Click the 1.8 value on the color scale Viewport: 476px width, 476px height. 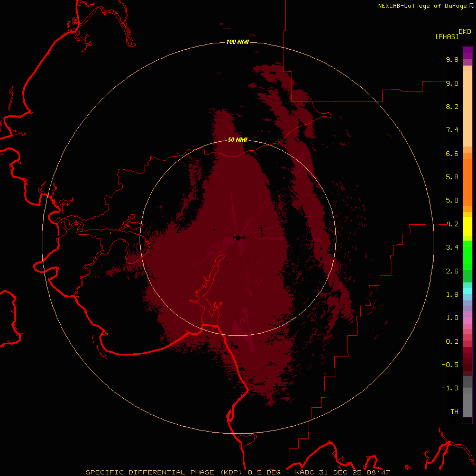[452, 295]
